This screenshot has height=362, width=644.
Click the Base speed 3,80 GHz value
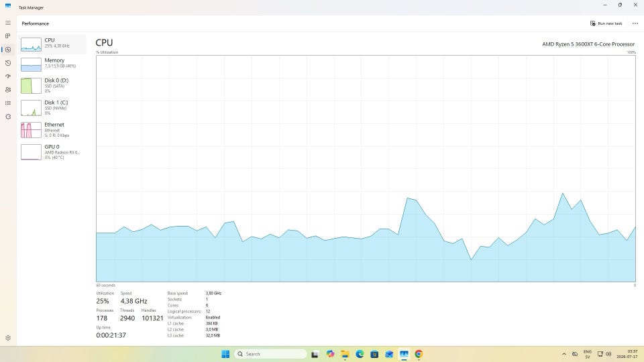point(213,294)
